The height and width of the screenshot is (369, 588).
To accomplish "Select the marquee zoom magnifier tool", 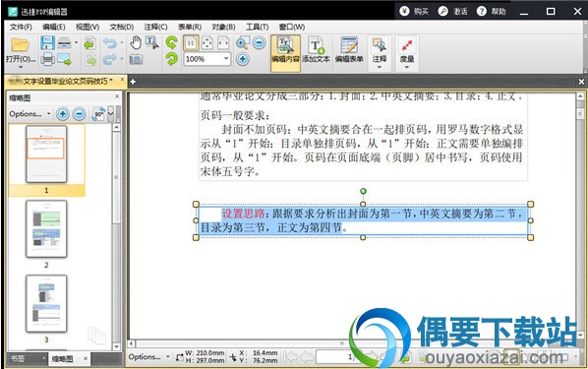I will tap(242, 43).
